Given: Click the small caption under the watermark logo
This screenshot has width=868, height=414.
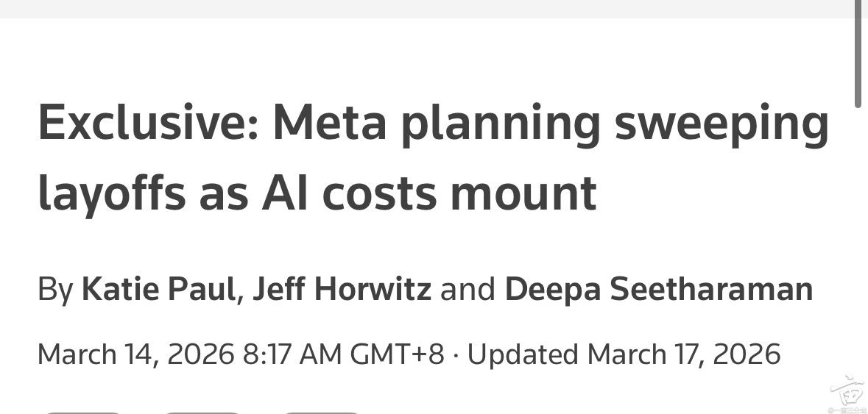Looking at the screenshot, I should click(844, 408).
